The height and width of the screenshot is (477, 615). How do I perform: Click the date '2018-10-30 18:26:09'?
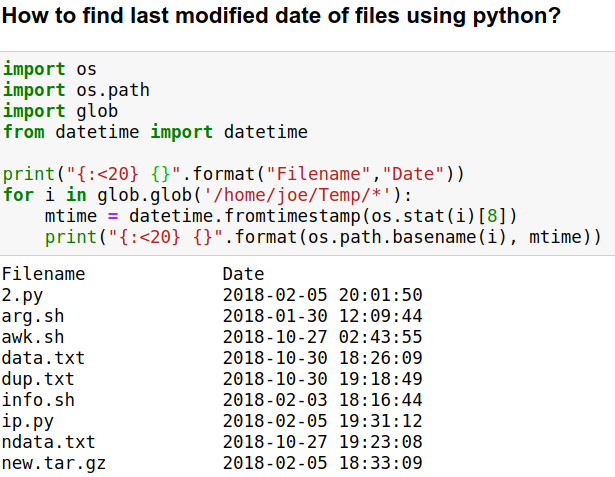tap(322, 358)
